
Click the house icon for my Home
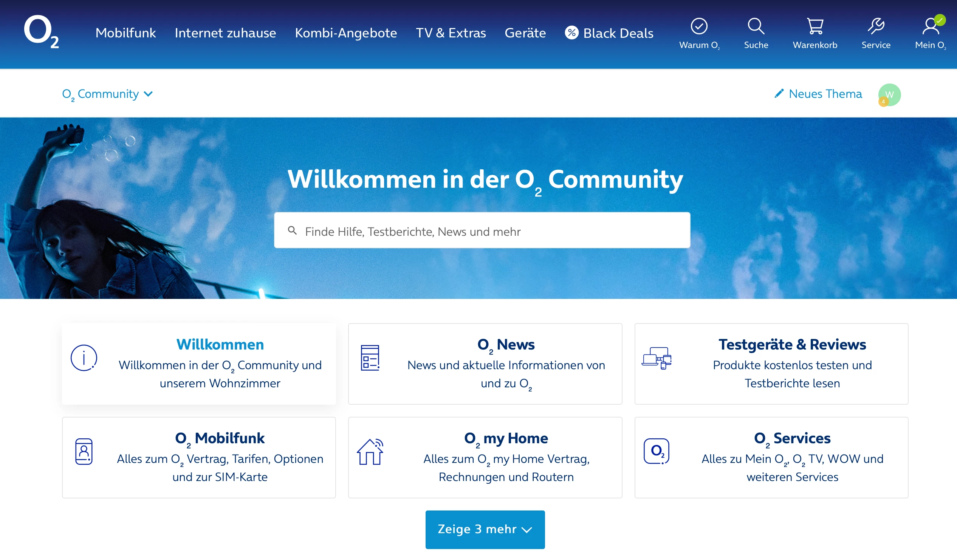(370, 452)
